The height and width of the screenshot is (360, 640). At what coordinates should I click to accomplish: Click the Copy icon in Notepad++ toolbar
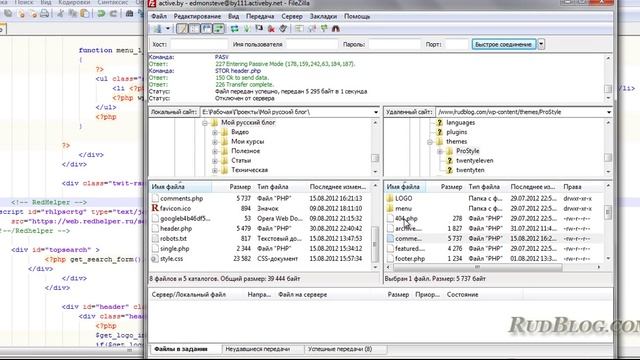pos(73,13)
